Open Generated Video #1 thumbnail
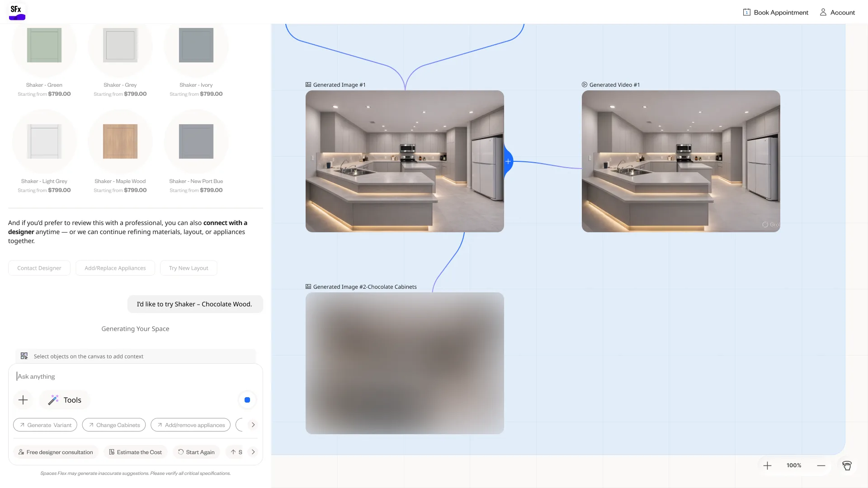 click(681, 161)
